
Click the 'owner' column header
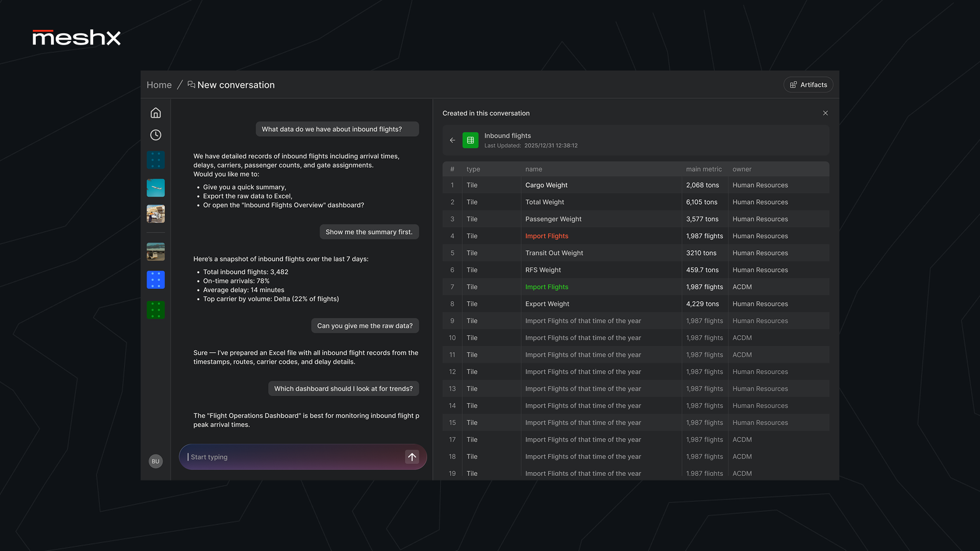pos(742,169)
